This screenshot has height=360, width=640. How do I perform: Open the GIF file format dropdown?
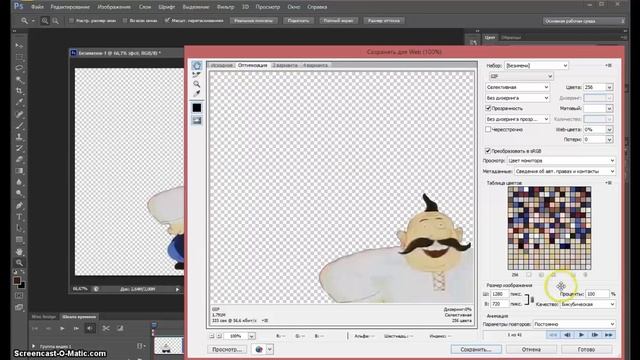point(521,76)
